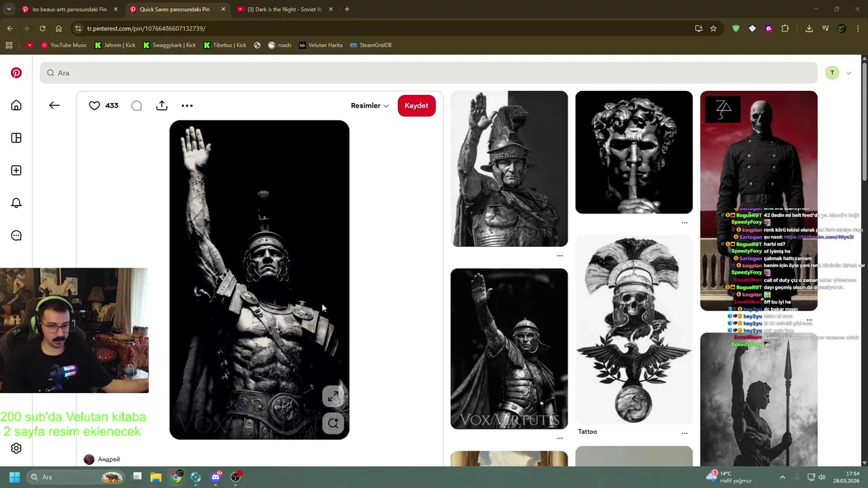Viewport: 868px width, 488px height.
Task: Go to the browser home page button
Action: point(58,28)
